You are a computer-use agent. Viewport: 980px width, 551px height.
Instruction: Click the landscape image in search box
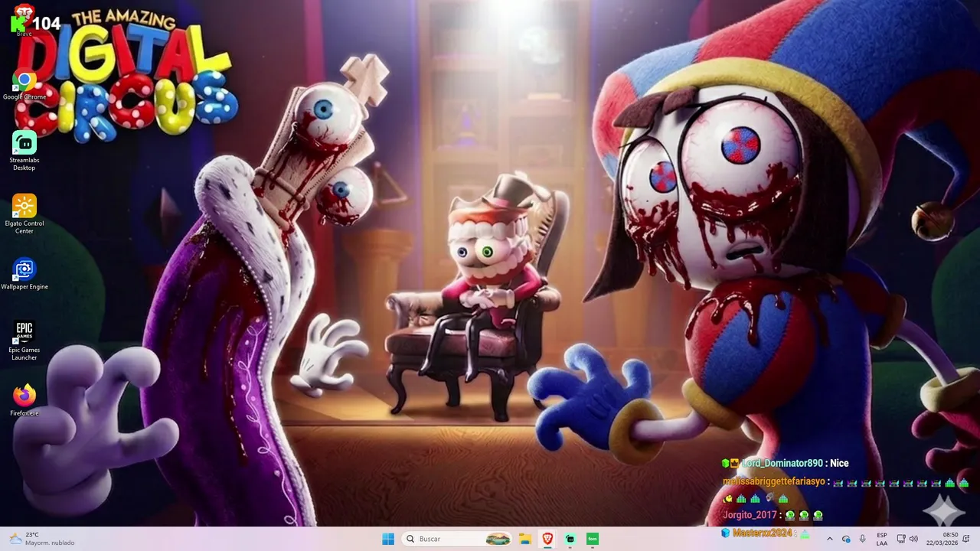(x=498, y=539)
